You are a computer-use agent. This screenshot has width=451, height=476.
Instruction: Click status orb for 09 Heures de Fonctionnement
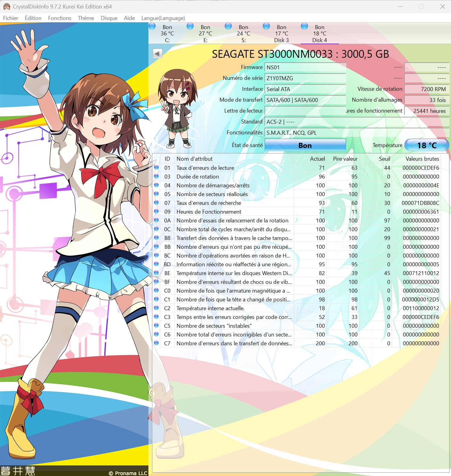156,211
